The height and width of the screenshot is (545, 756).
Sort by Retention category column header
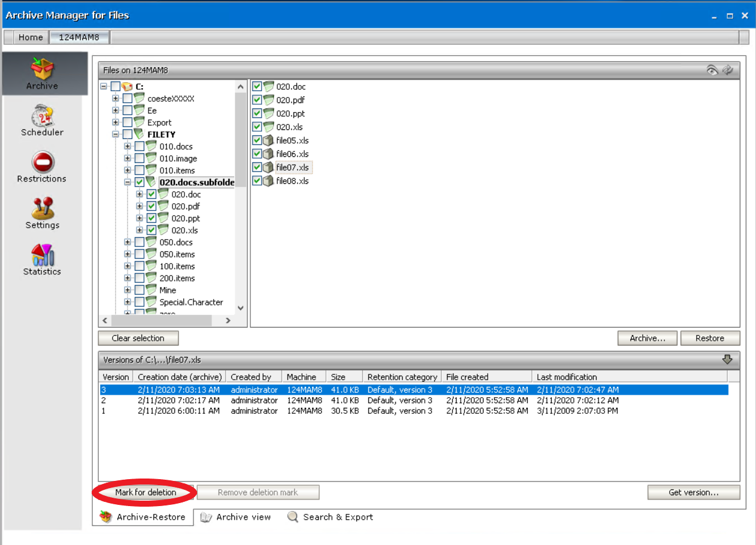click(x=402, y=377)
